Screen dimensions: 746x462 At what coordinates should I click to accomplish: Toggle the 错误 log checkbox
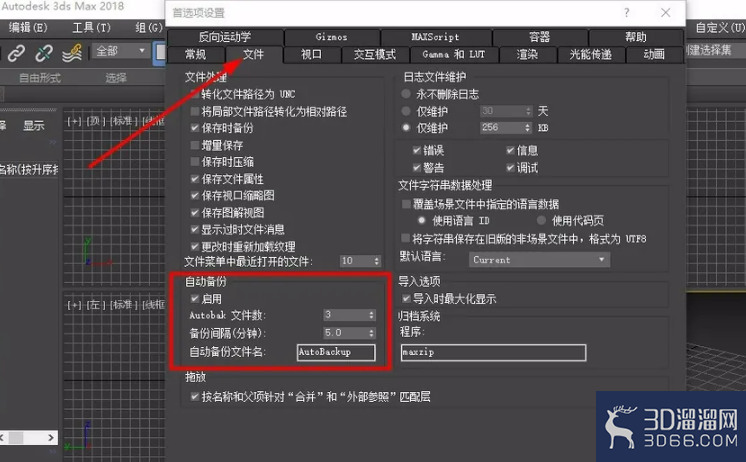(x=417, y=150)
